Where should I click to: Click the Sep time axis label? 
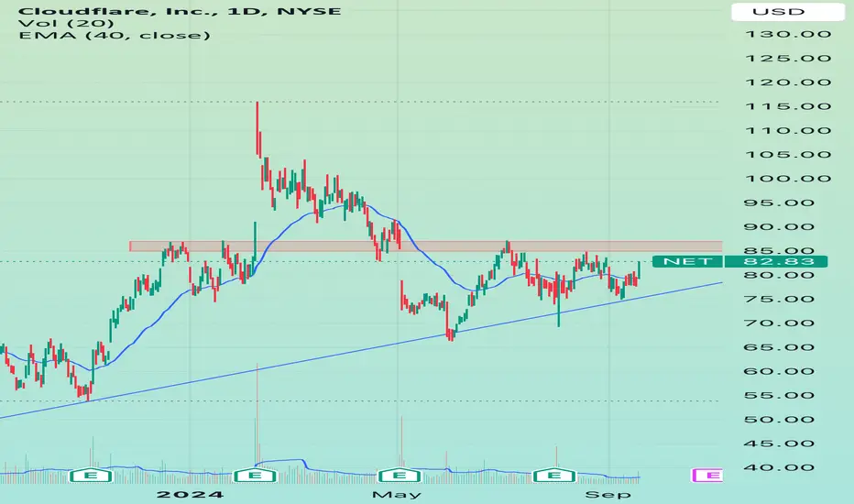click(x=608, y=495)
